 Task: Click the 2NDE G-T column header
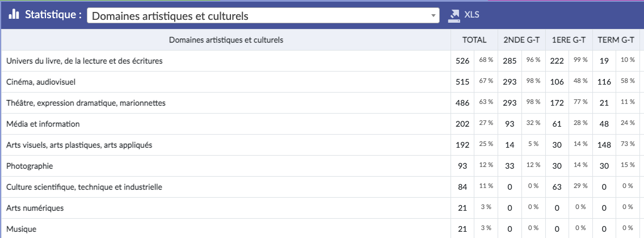521,40
